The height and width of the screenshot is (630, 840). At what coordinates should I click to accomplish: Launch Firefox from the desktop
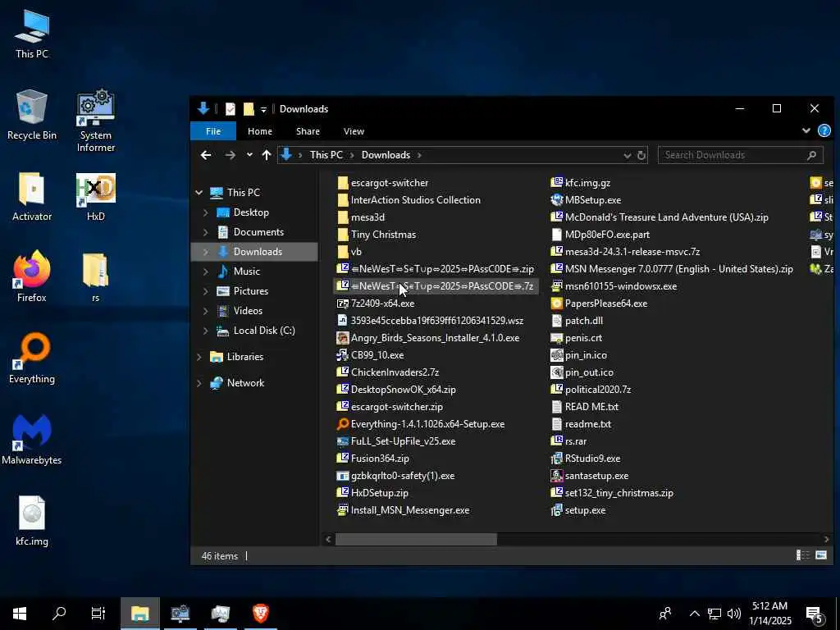coord(32,276)
